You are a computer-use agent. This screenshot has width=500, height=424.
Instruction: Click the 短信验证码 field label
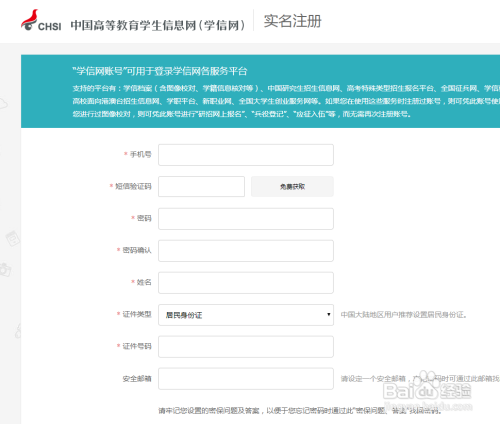point(133,186)
